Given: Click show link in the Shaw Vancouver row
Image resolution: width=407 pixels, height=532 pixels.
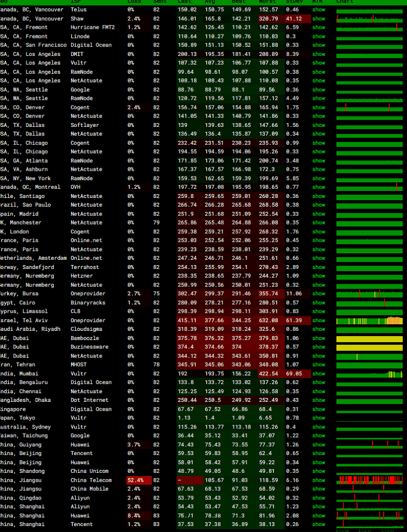Looking at the screenshot, I should point(319,18).
